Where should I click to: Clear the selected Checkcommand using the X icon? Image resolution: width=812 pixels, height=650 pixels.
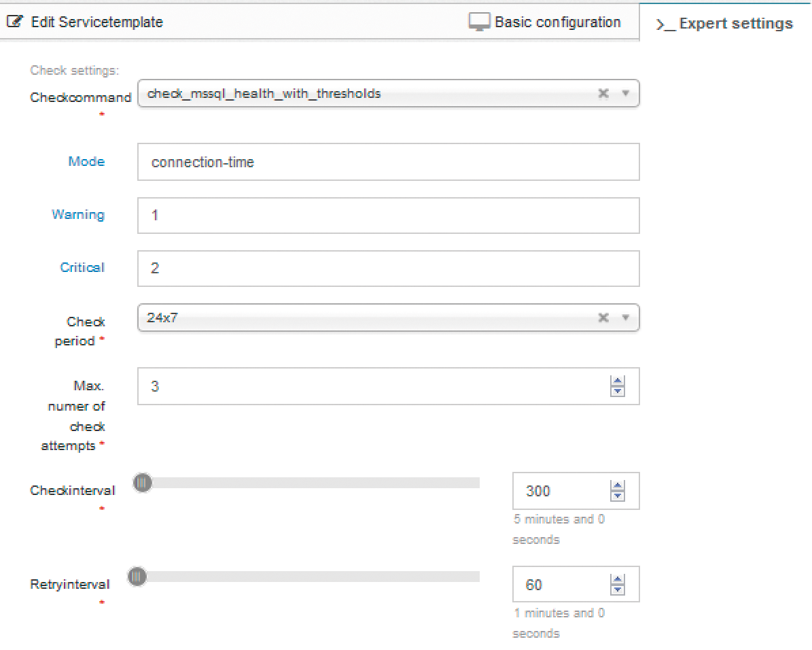603,93
